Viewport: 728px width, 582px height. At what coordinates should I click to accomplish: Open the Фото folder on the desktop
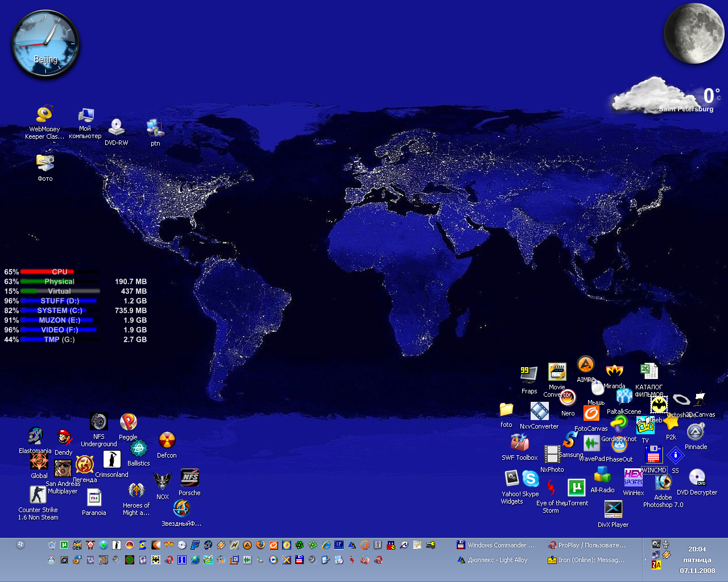tap(45, 163)
